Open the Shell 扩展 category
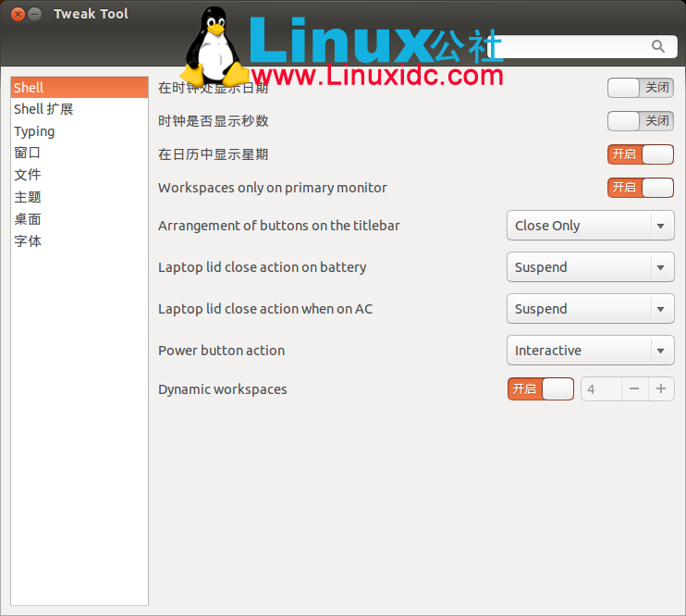Image resolution: width=686 pixels, height=616 pixels. [x=80, y=109]
